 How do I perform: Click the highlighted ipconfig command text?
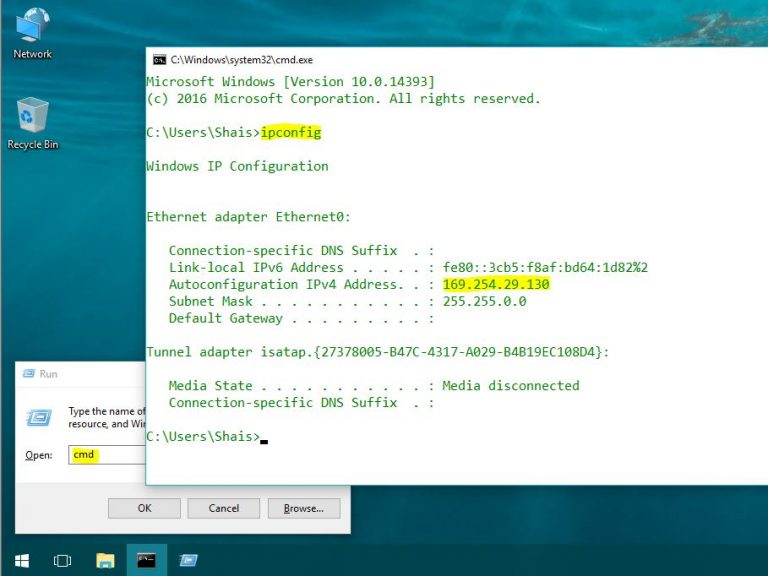[291, 132]
